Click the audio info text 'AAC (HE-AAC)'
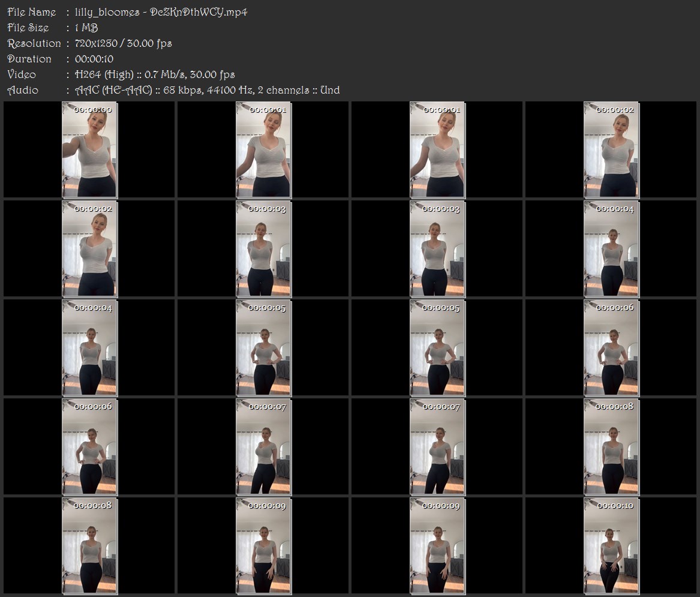Viewport: 700px width, 597px height. click(114, 90)
